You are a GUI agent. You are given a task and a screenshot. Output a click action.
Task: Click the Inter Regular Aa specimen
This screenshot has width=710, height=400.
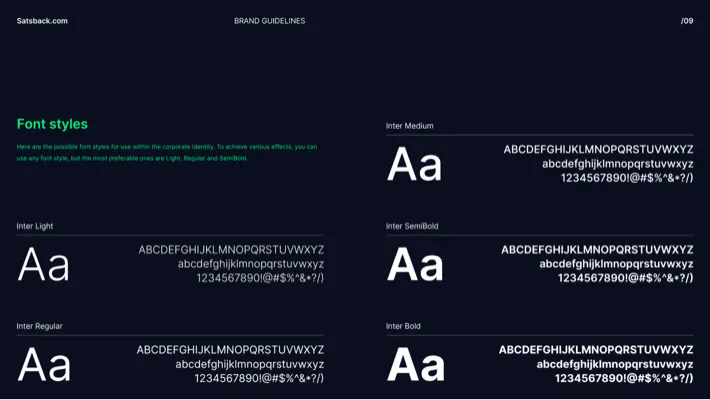click(44, 365)
